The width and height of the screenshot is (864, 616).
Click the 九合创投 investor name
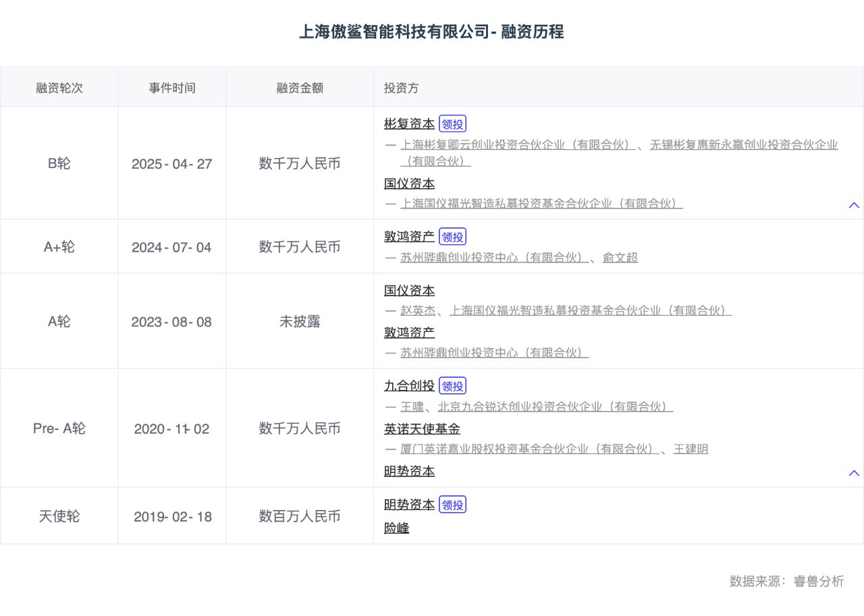pyautogui.click(x=409, y=385)
